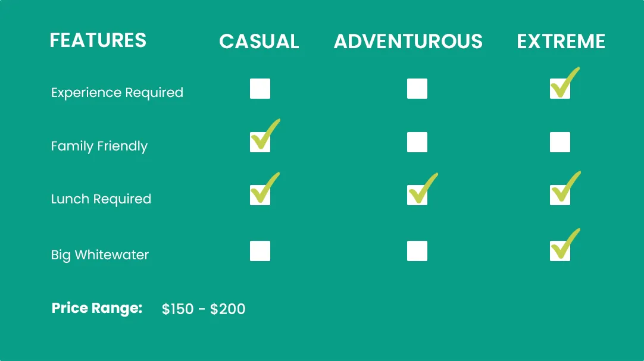The height and width of the screenshot is (361, 644).
Task: Uncheck Experience Required for Extreme
Action: [559, 89]
